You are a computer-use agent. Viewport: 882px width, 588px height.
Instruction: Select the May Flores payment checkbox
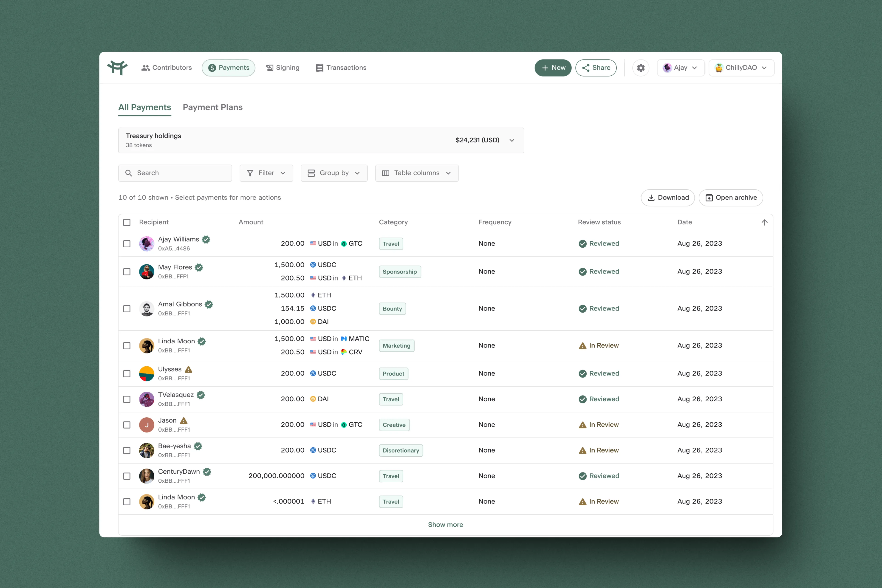(127, 272)
